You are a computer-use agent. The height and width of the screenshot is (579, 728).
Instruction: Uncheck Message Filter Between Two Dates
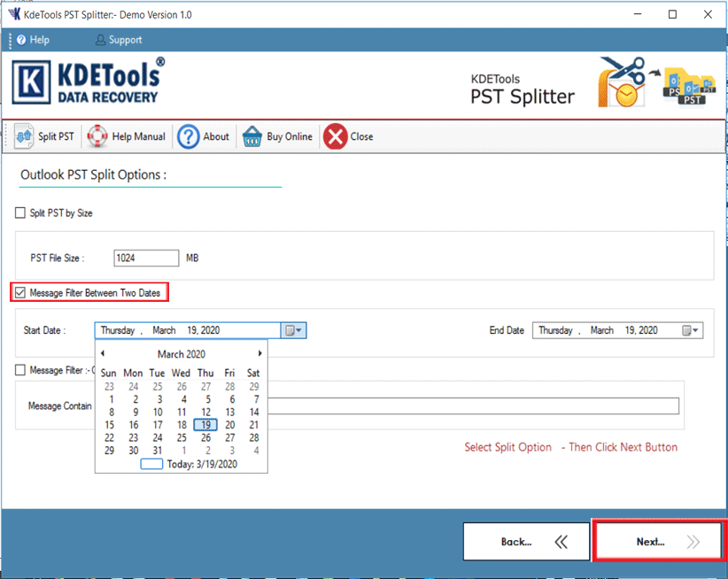point(20,293)
